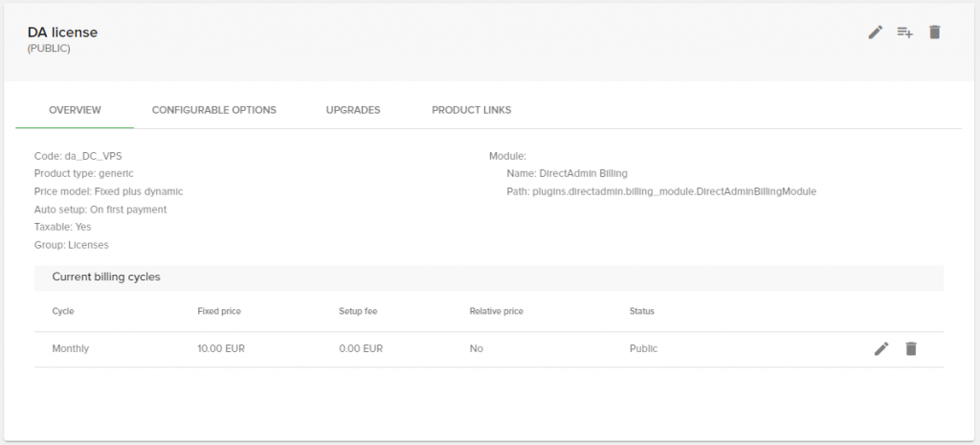Image resolution: width=980 pixels, height=445 pixels.
Task: Click the add-to-list icon in the header
Action: click(904, 33)
